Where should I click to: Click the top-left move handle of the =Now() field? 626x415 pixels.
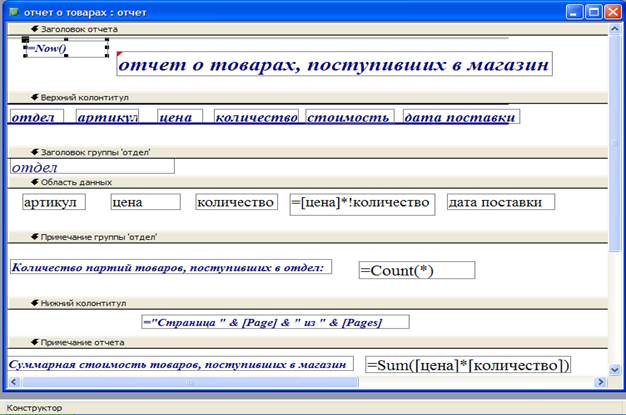pyautogui.click(x=26, y=40)
